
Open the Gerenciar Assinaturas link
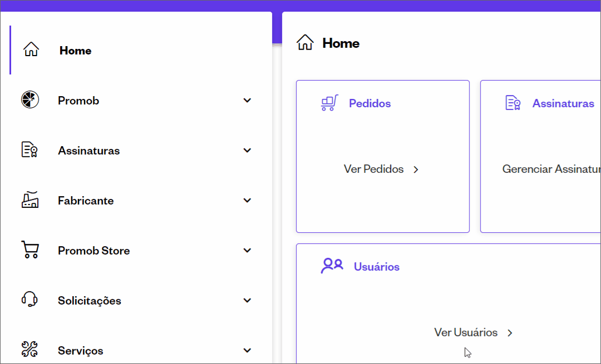click(551, 169)
